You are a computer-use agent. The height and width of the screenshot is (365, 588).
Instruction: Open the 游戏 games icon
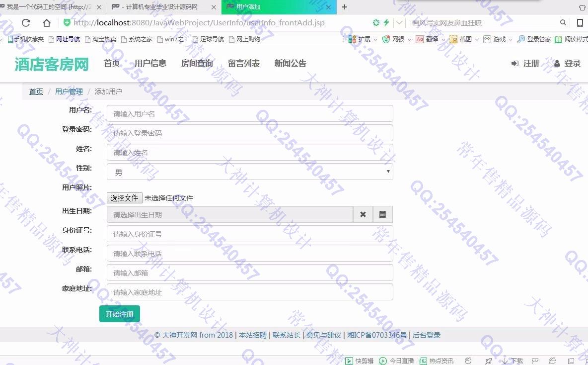pyautogui.click(x=487, y=39)
